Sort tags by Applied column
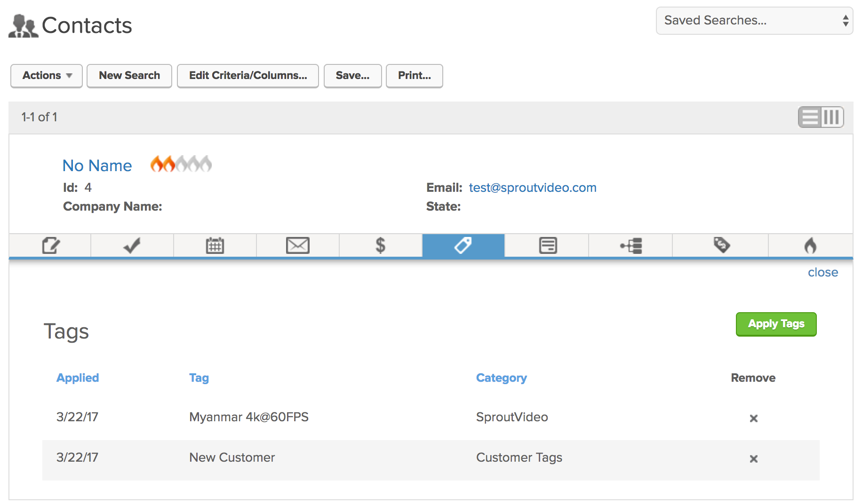 (x=78, y=378)
